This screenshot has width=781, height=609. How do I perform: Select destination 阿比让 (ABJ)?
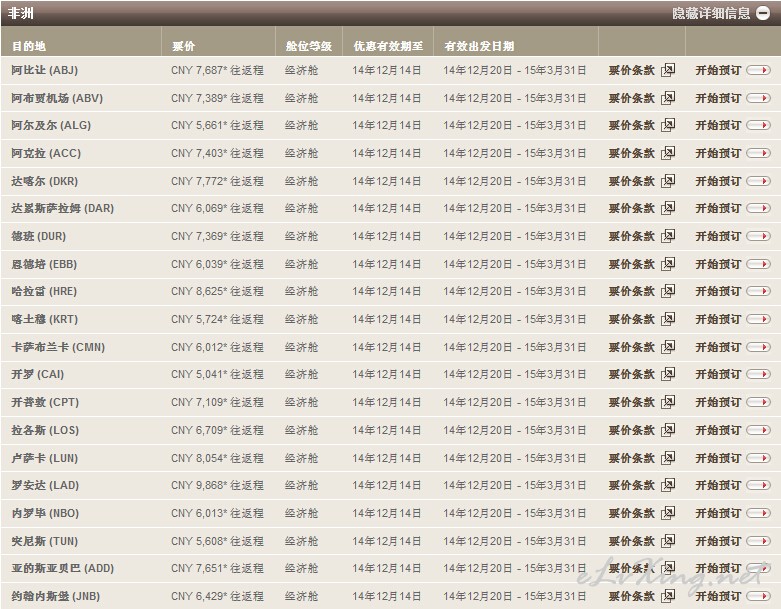tap(45, 70)
